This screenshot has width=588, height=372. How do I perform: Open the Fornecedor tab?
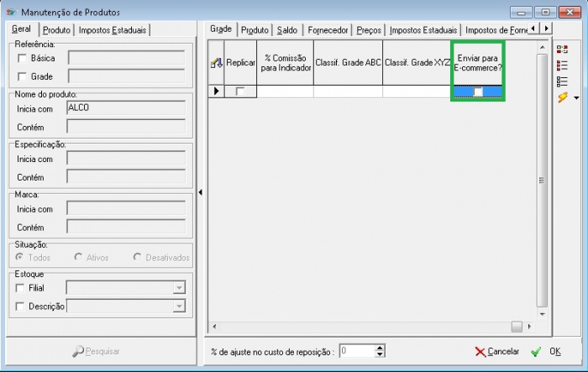point(328,29)
